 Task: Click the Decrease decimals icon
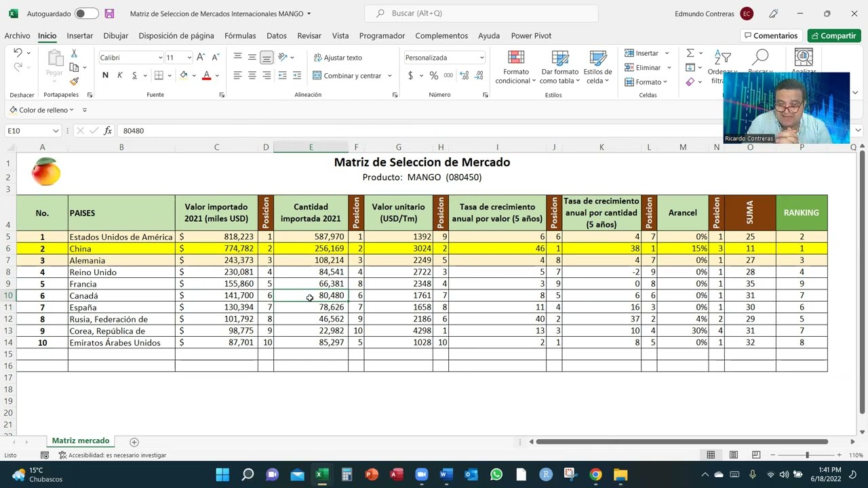(479, 75)
